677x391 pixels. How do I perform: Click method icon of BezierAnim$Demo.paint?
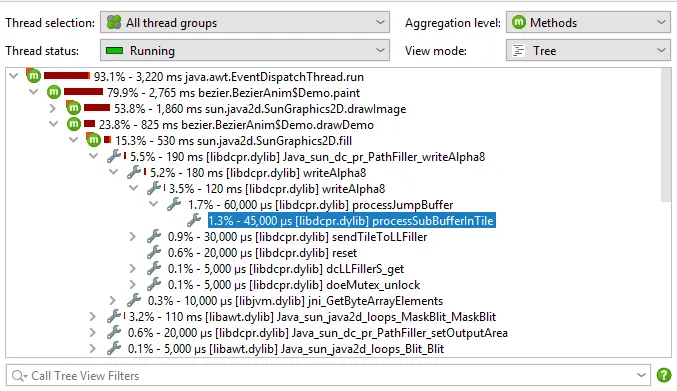pos(54,92)
